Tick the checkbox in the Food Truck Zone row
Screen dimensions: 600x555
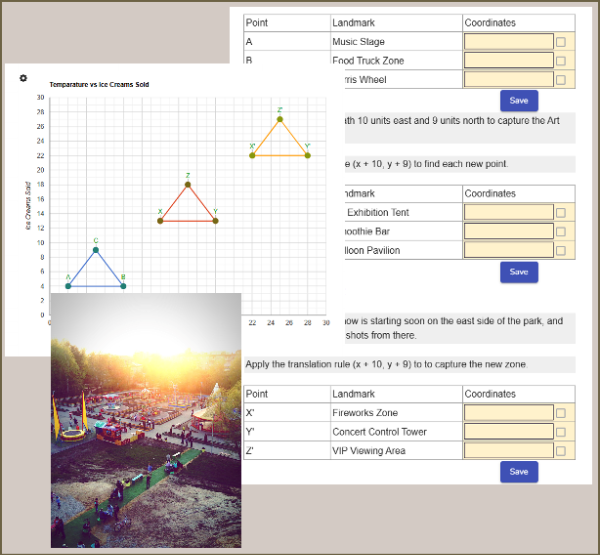pos(560,61)
